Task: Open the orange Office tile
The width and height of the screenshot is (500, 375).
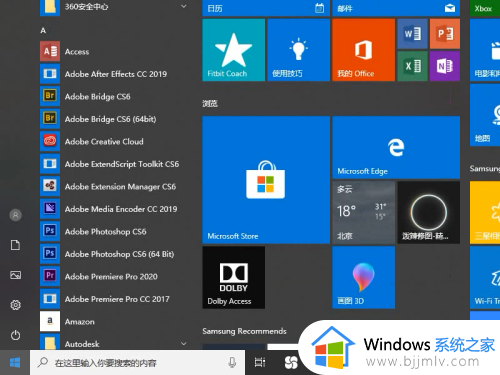Action: pos(363,50)
